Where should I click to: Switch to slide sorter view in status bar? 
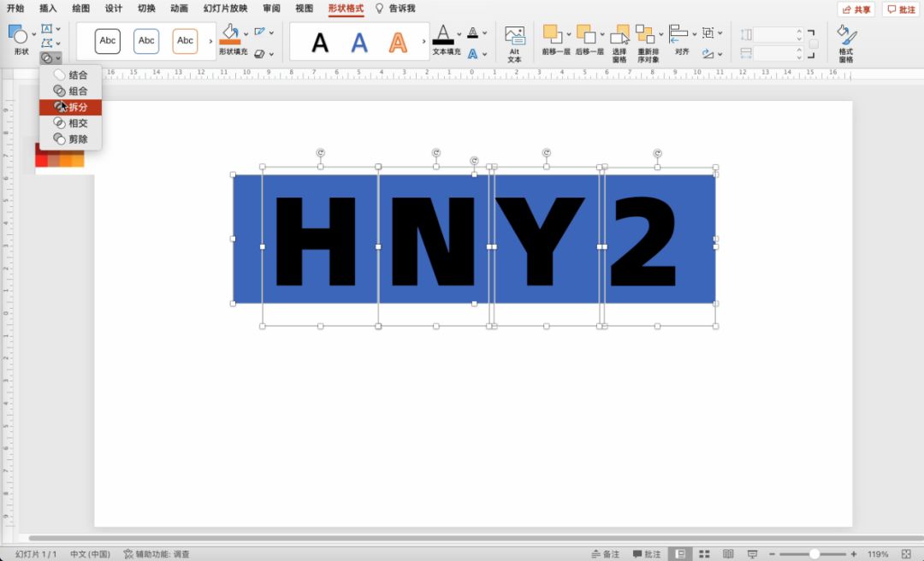[x=703, y=554]
